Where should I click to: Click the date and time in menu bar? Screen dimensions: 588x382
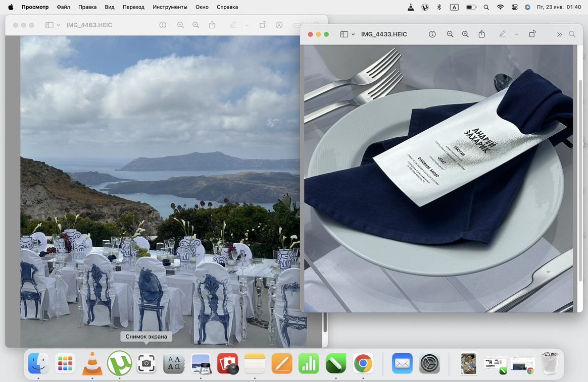559,7
